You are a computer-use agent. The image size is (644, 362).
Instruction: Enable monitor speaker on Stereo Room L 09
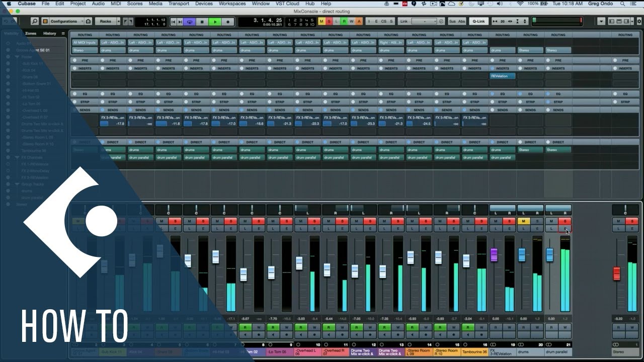click(x=413, y=335)
